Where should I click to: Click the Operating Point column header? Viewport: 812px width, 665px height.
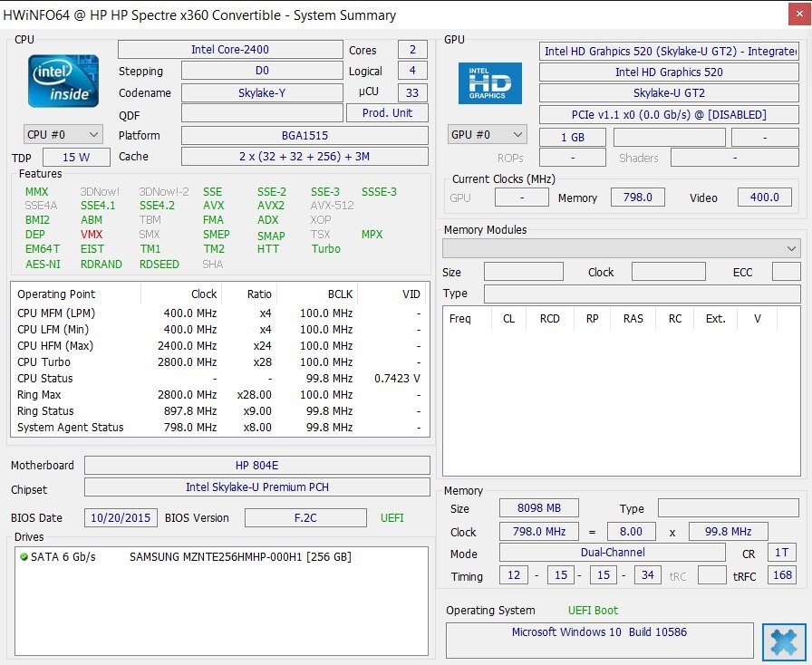tap(56, 294)
